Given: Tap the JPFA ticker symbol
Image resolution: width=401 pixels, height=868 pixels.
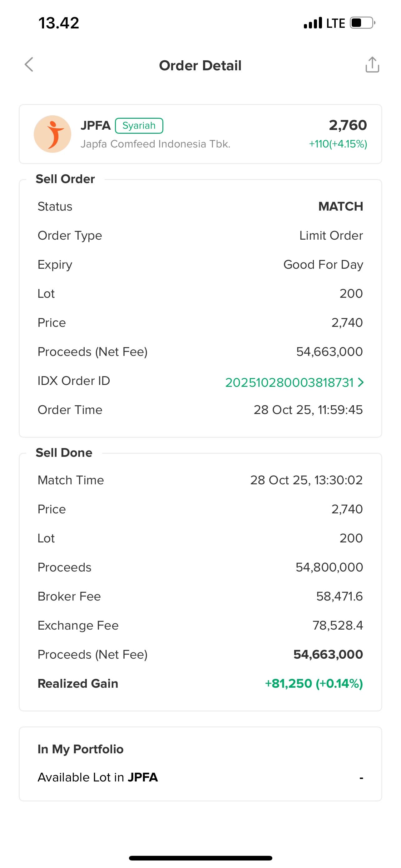Looking at the screenshot, I should click(95, 125).
